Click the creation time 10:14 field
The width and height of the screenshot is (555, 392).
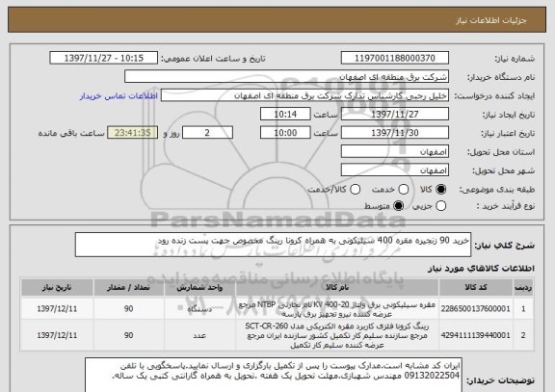point(285,114)
